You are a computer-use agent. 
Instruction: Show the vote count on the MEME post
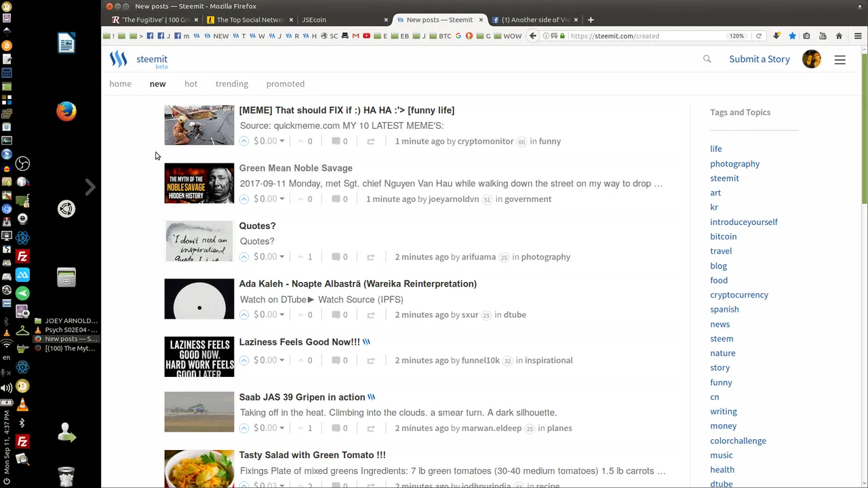(x=305, y=141)
